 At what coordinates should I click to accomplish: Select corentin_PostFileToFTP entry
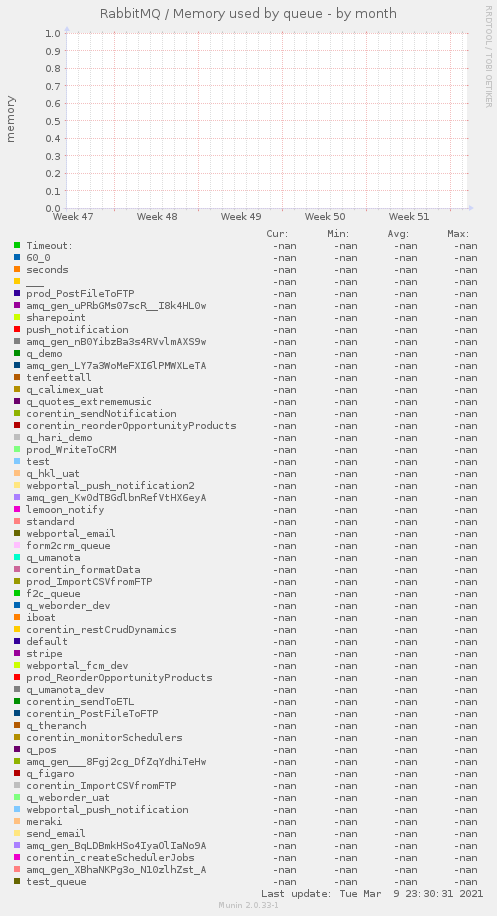(92, 713)
